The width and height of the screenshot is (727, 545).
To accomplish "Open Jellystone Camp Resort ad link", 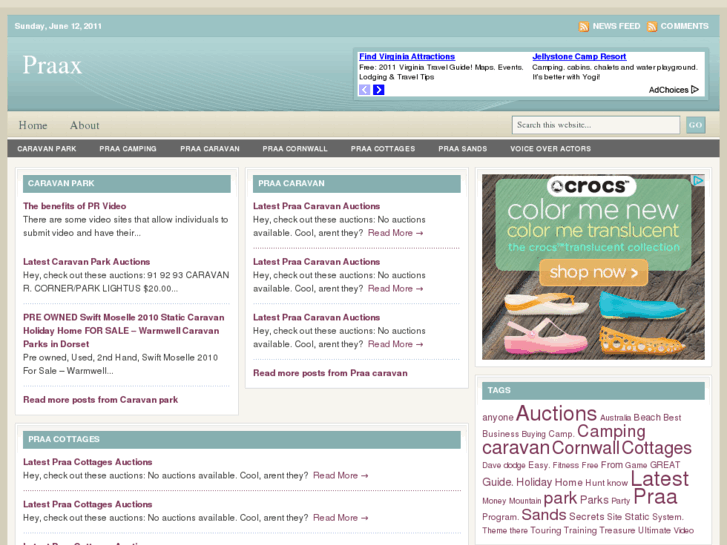I will [x=579, y=57].
